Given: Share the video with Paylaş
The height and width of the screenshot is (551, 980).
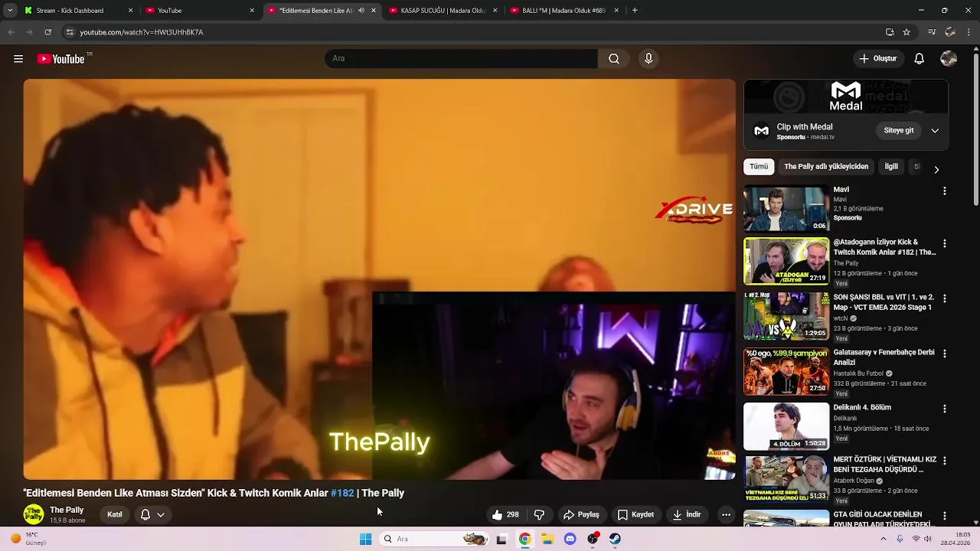Looking at the screenshot, I should point(581,515).
